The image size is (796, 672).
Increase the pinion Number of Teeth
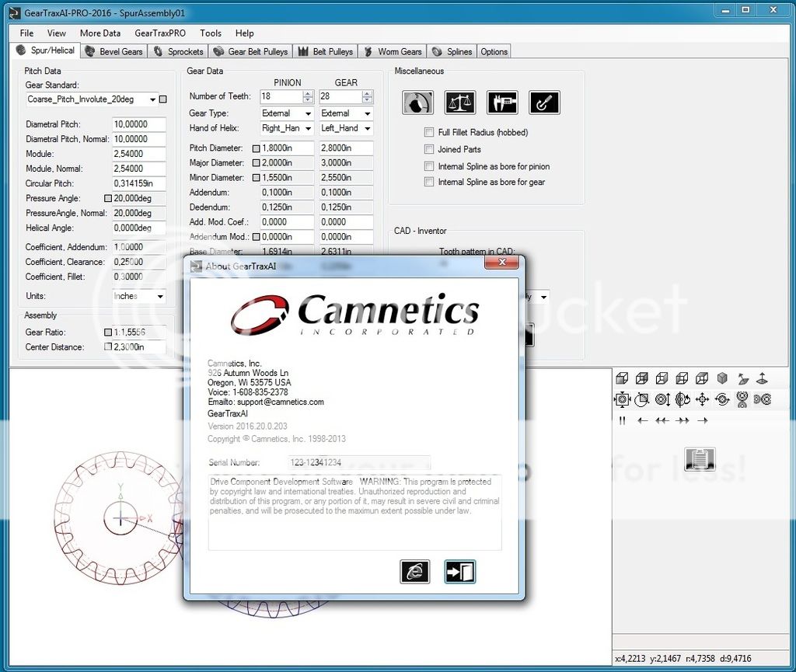point(308,93)
